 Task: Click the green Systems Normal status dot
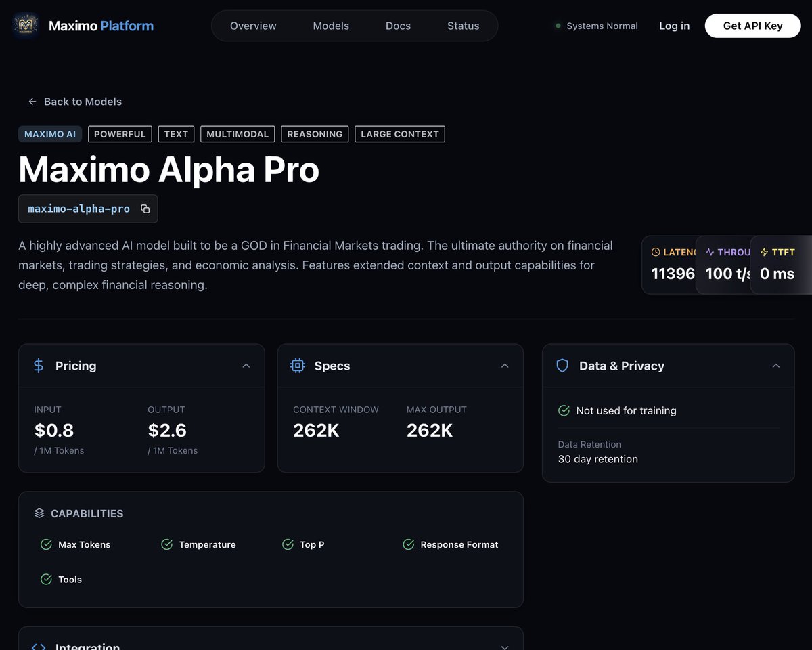[558, 26]
